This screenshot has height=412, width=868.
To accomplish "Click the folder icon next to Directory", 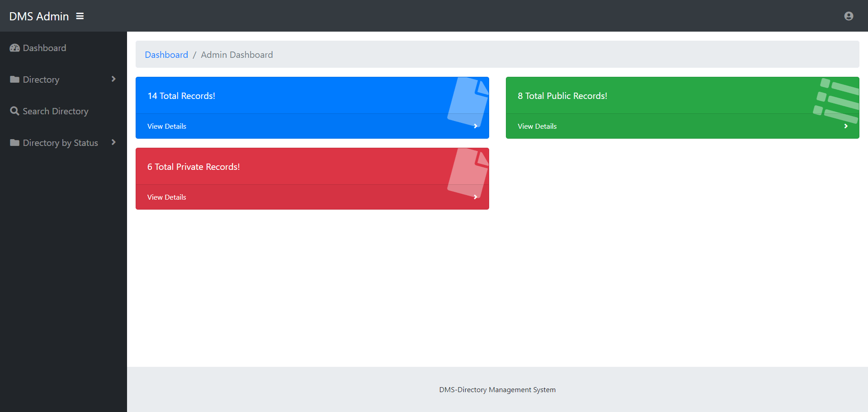I will [x=14, y=79].
